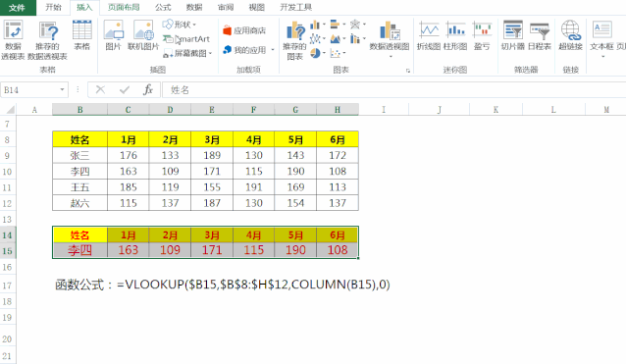Insert a radar chart

coord(355,25)
